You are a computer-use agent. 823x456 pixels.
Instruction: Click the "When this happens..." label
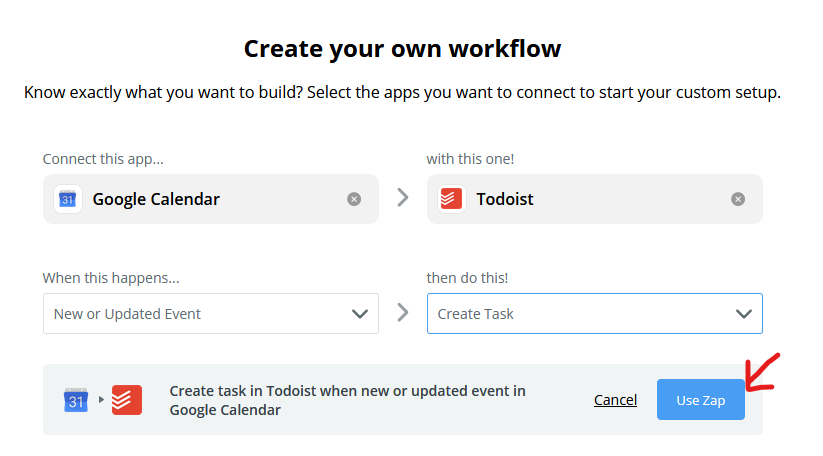111,278
